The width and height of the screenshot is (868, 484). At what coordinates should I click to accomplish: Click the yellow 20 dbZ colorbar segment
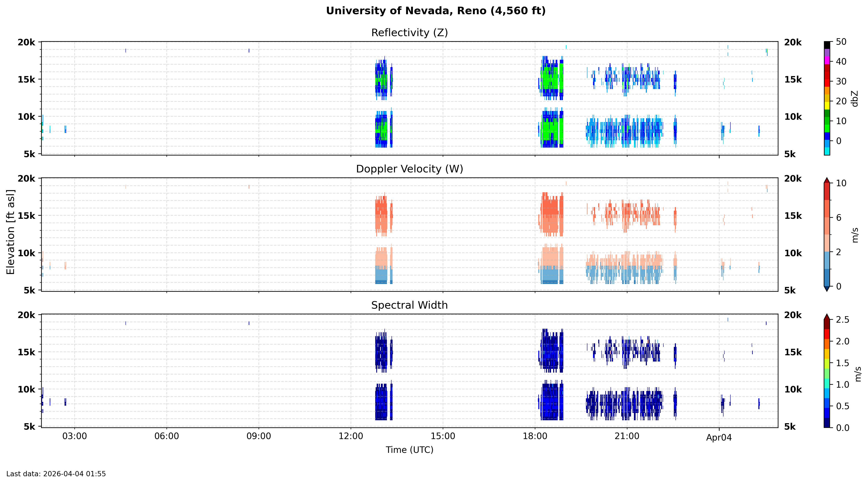tap(827, 105)
